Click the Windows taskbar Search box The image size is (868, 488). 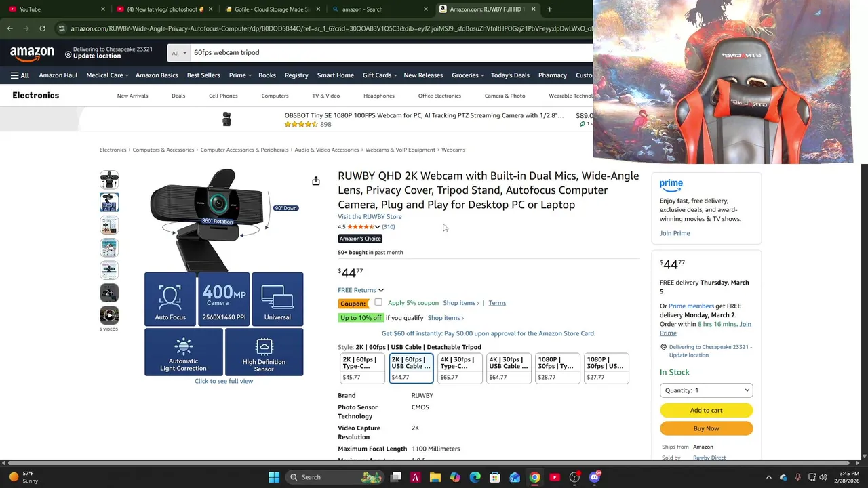click(335, 477)
